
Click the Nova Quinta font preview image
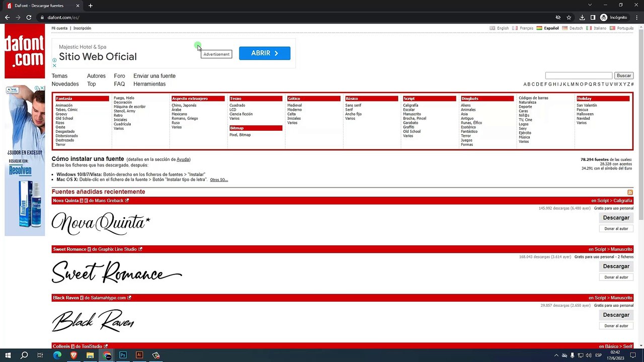point(101,224)
